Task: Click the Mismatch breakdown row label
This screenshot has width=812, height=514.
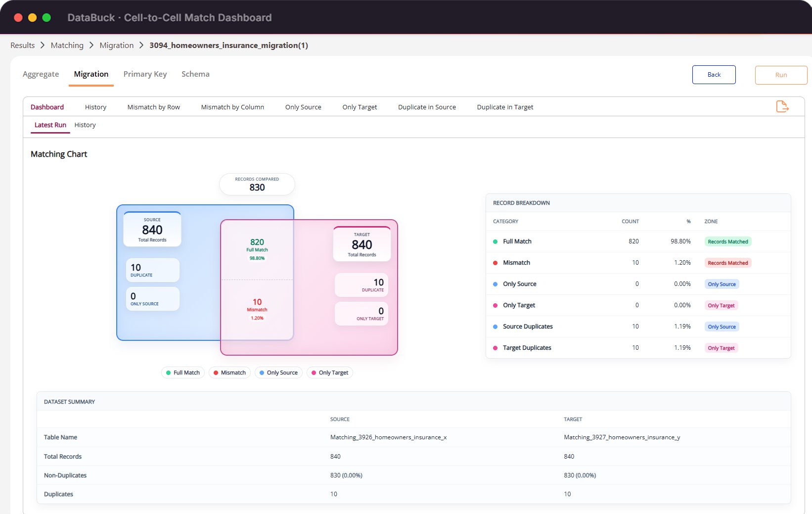Action: click(x=516, y=263)
